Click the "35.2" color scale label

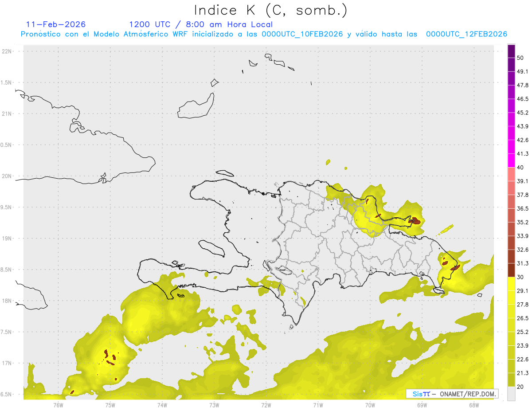(x=523, y=222)
